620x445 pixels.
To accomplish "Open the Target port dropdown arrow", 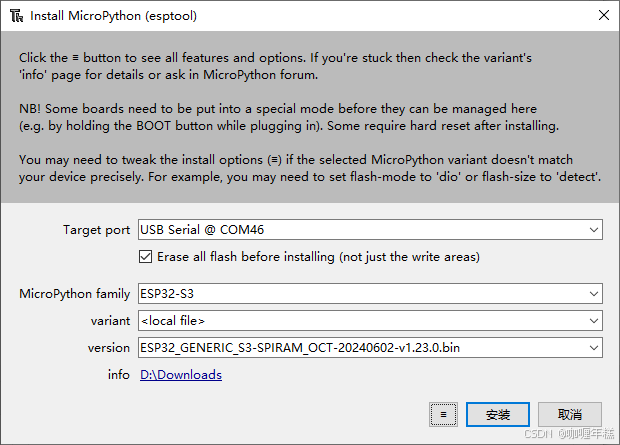I will (x=594, y=230).
